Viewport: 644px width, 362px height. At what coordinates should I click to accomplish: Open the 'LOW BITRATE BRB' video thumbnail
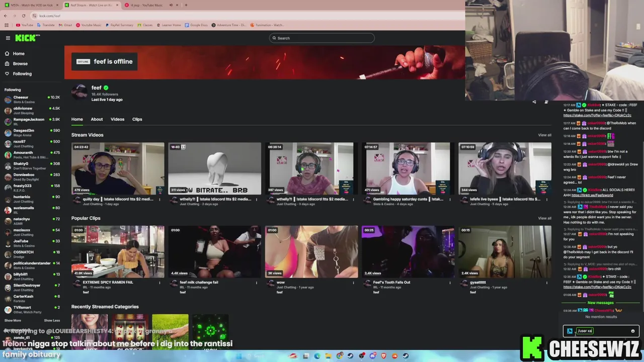point(214,168)
